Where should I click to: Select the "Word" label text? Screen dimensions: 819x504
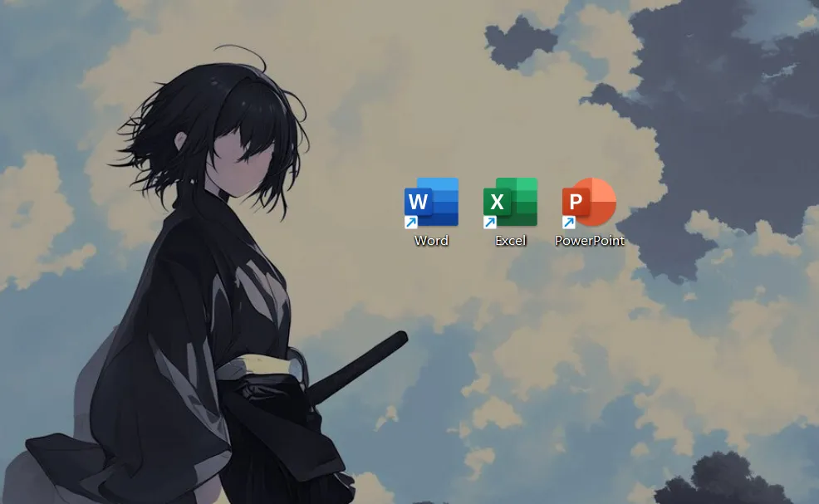[x=431, y=240]
